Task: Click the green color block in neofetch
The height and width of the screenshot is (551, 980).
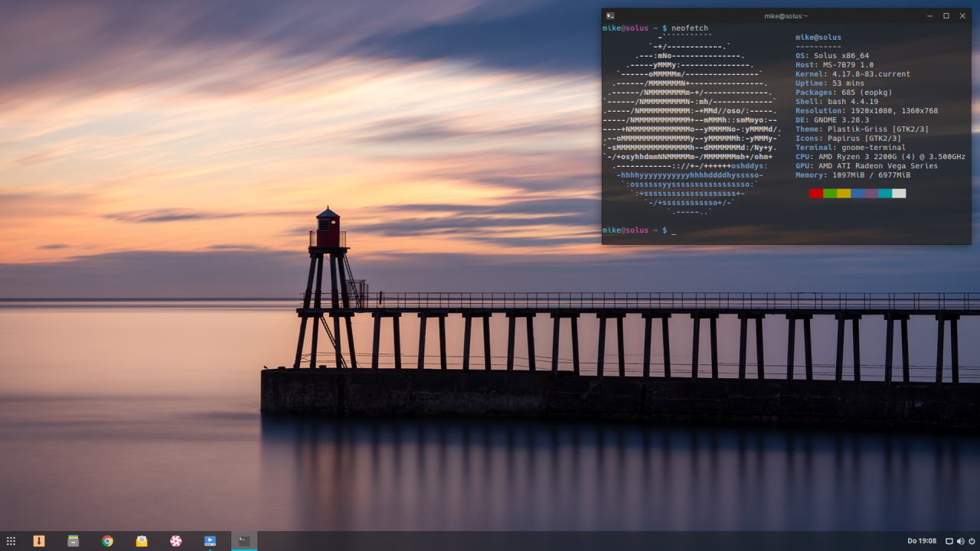Action: point(830,194)
